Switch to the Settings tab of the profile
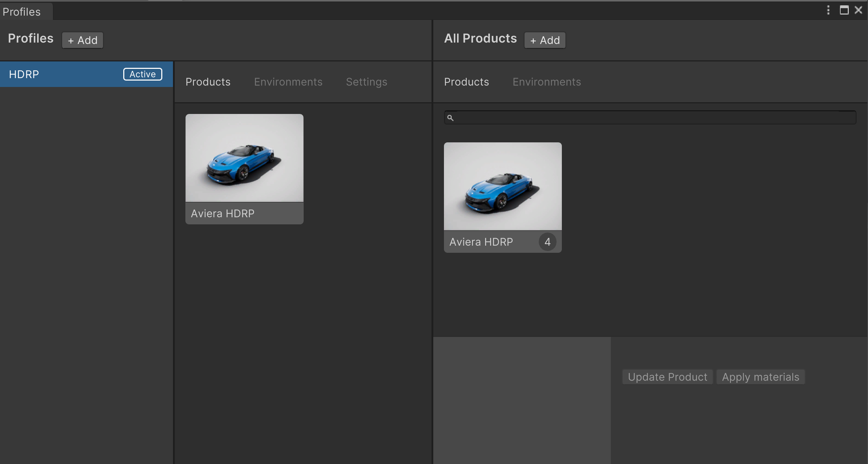 (366, 82)
